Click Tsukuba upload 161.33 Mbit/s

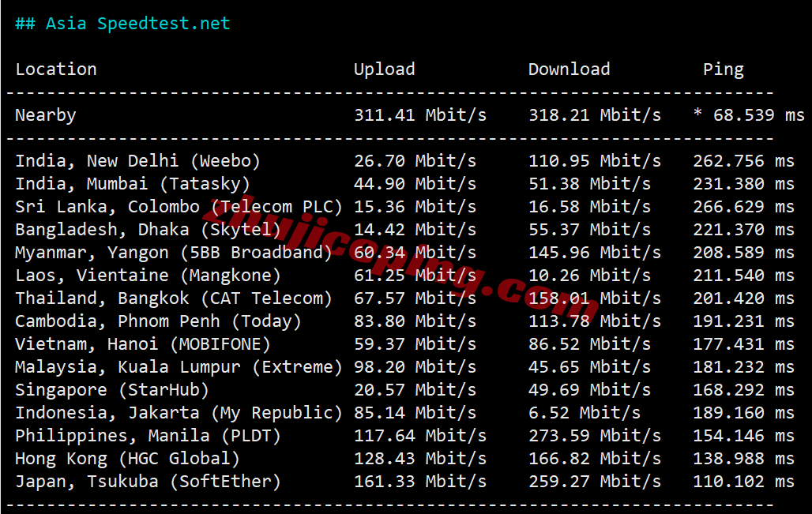tap(420, 482)
